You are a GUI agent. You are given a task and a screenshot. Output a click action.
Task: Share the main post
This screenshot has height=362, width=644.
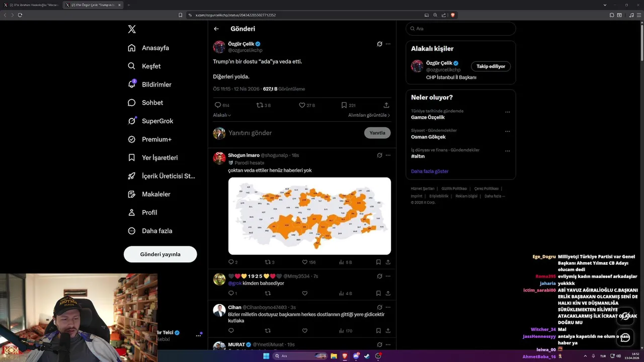tap(386, 105)
